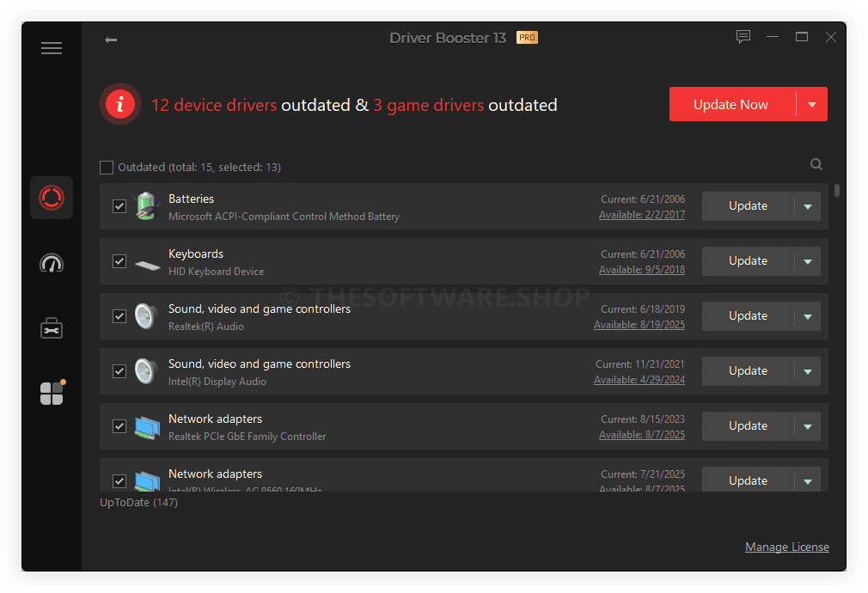The width and height of the screenshot is (868, 593).
Task: Click the red Update Now button
Action: tap(731, 105)
